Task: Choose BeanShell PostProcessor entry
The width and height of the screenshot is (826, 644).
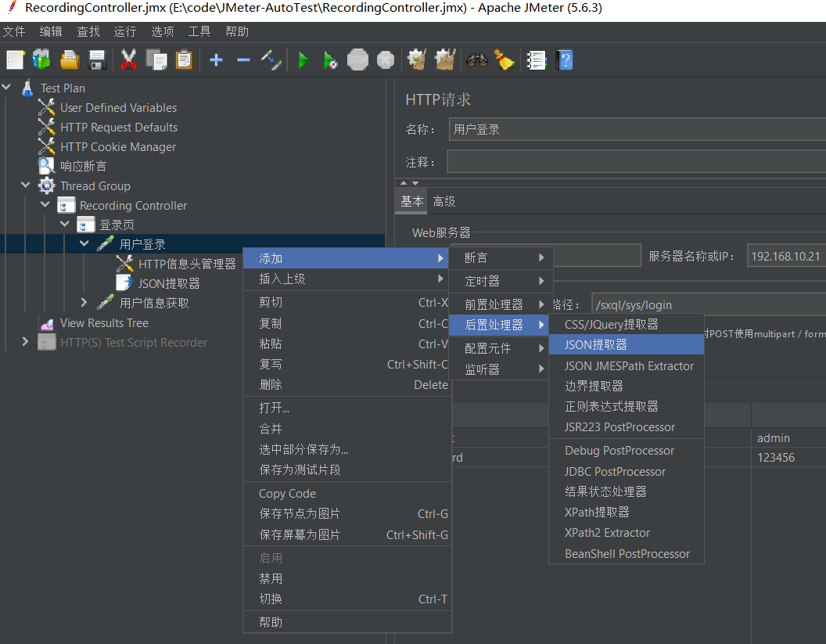Action: coord(627,553)
